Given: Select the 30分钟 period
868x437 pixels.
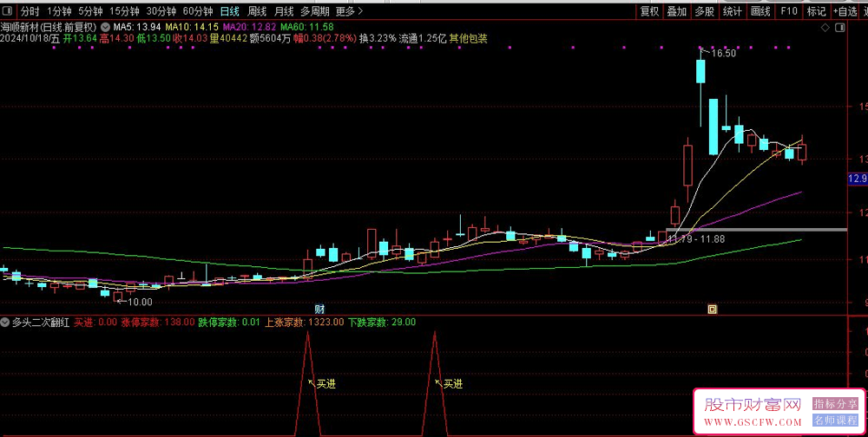Looking at the screenshot, I should point(161,11).
